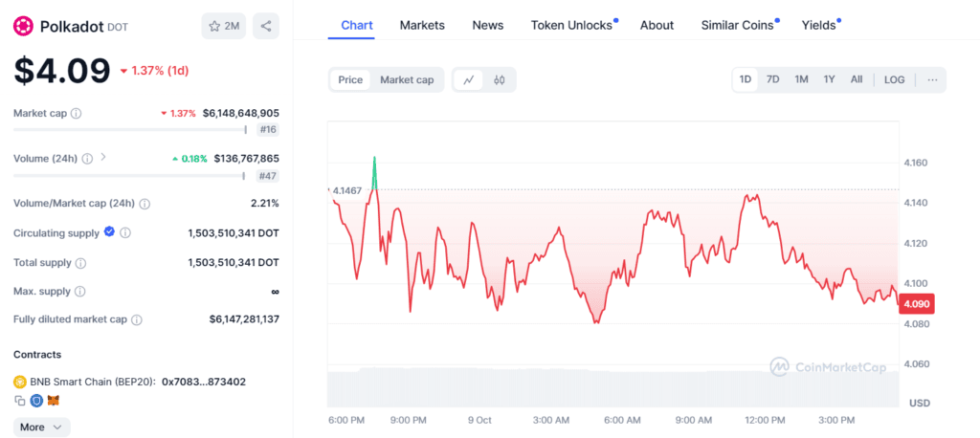
Task: Show Volume/Market cap info icon
Action: 145,204
